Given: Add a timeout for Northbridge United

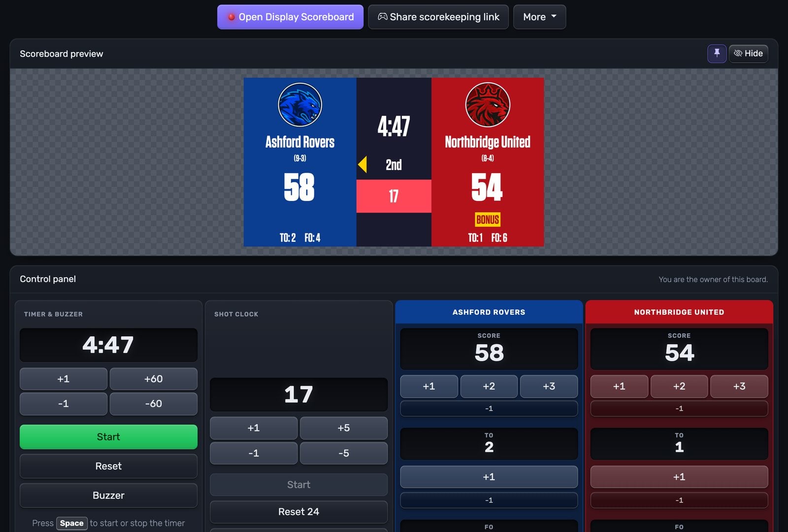Looking at the screenshot, I should (x=679, y=477).
